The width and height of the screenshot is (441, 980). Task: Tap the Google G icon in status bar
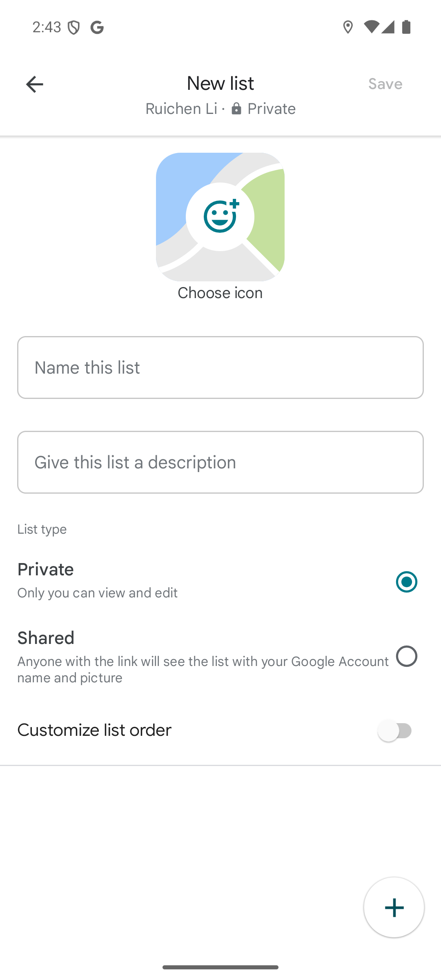tap(97, 27)
